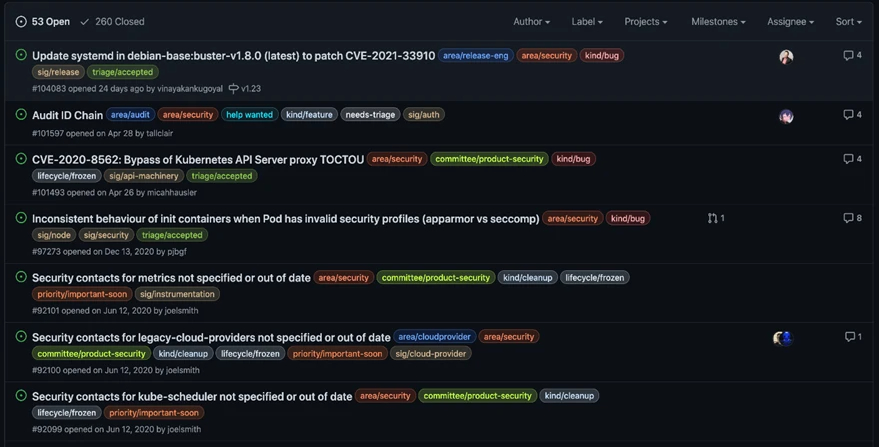
Task: Click assignee avatars on legacy-cloud-providers issue
Action: tap(782, 338)
